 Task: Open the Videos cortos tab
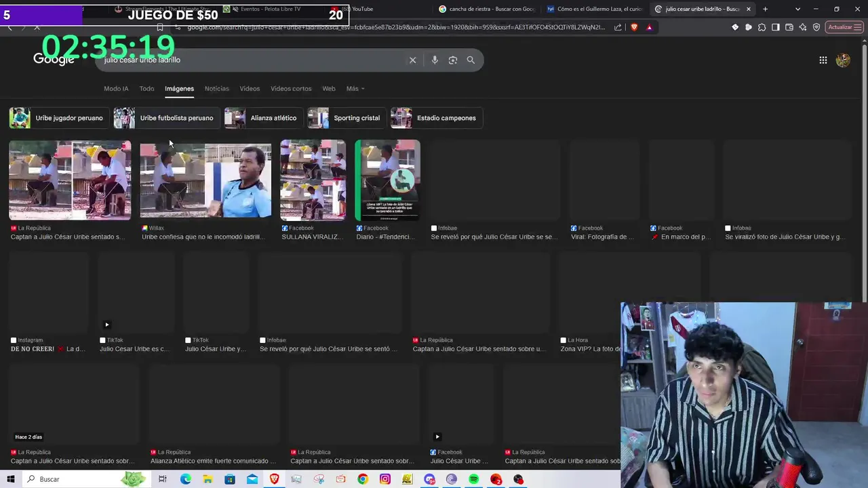(291, 89)
